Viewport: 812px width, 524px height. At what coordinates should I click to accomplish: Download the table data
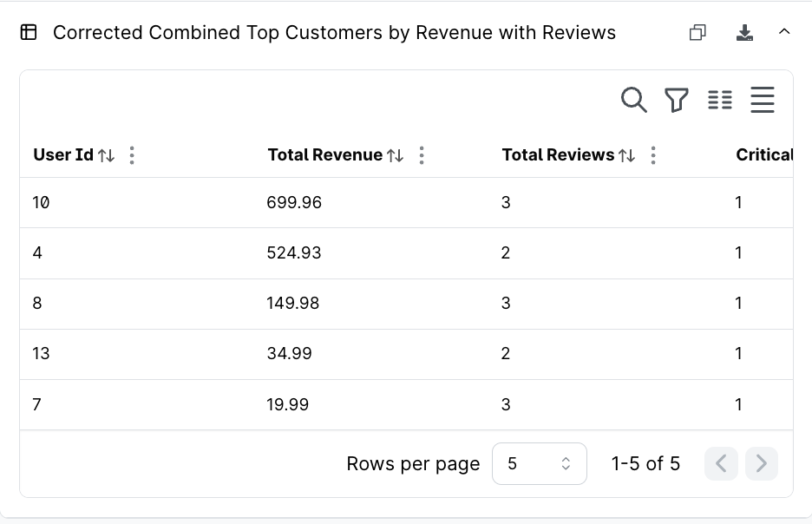tap(744, 33)
